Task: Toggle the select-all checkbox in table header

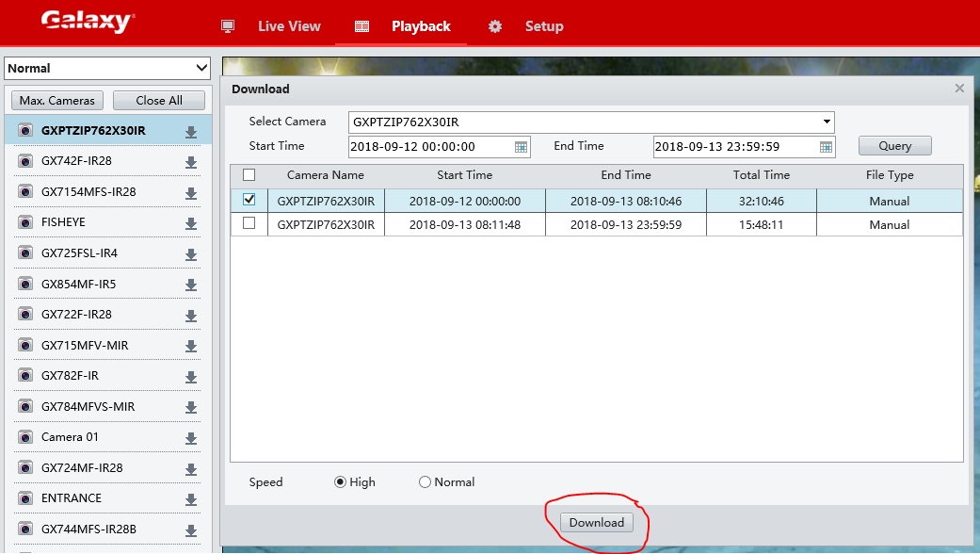Action: pos(249,175)
